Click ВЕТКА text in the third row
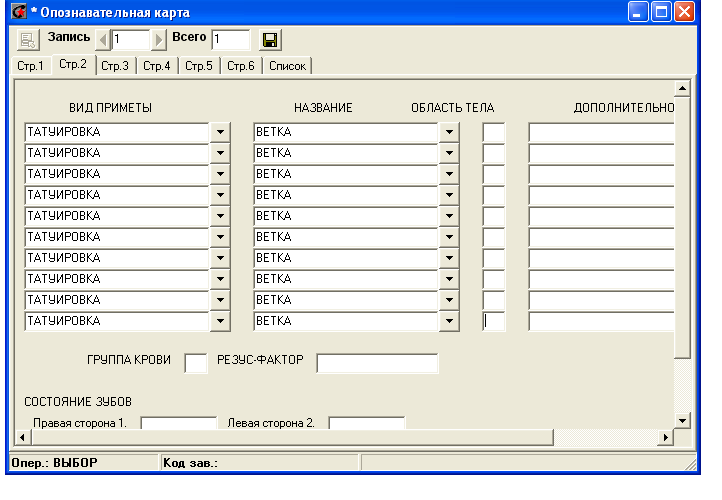This screenshot has height=500, width=722. 274,174
